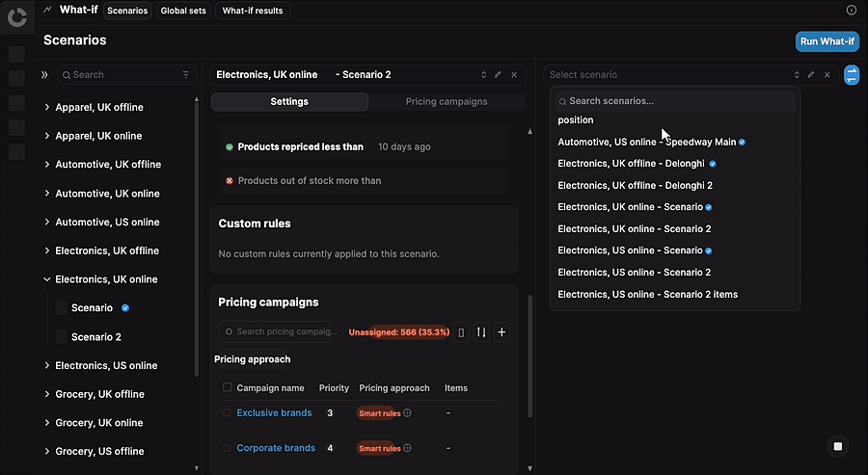The width and height of the screenshot is (868, 475).
Task: Open the Select scenario dropdown
Action: (x=797, y=74)
